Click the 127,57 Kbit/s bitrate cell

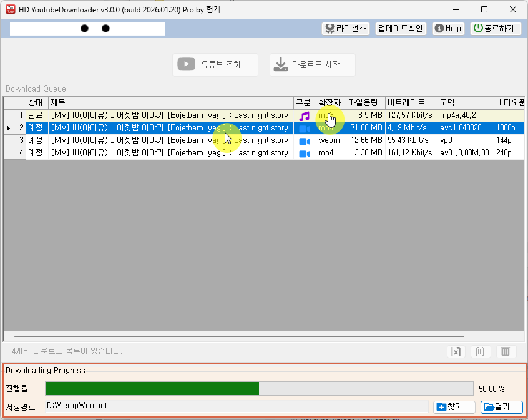(411, 115)
